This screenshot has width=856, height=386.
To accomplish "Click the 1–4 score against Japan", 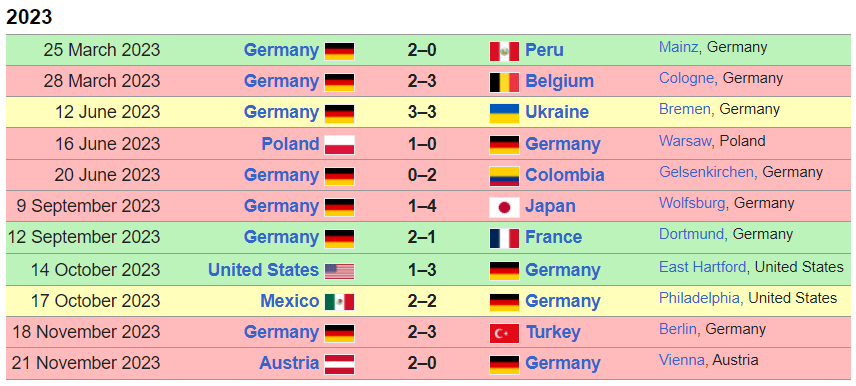I will (x=422, y=206).
